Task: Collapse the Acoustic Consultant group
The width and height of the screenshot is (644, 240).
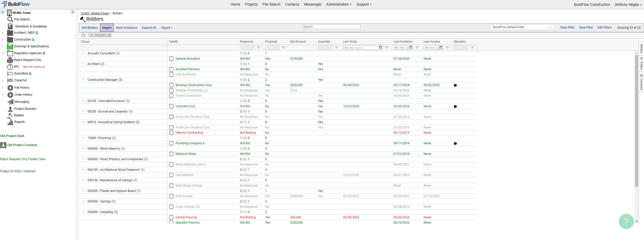Action: (x=83, y=53)
